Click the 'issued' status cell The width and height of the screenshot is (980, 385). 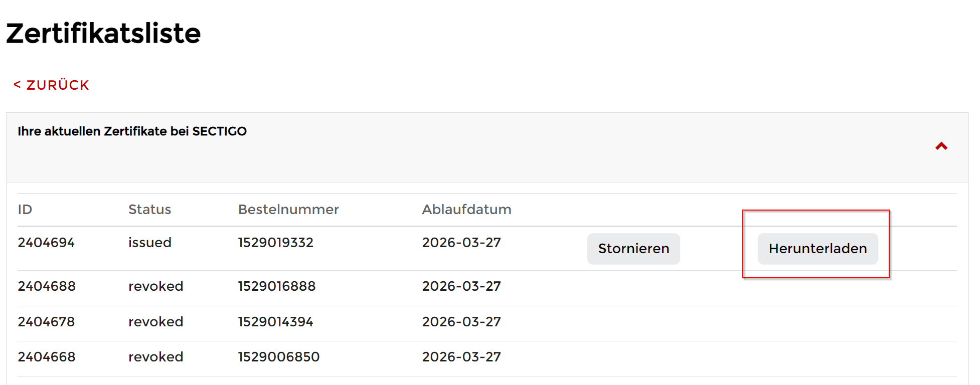click(x=149, y=243)
